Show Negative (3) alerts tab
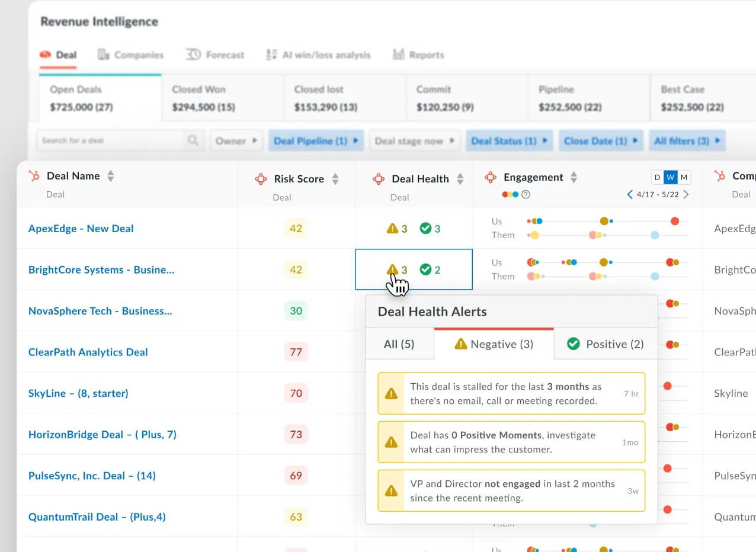The width and height of the screenshot is (756, 552). (x=494, y=344)
